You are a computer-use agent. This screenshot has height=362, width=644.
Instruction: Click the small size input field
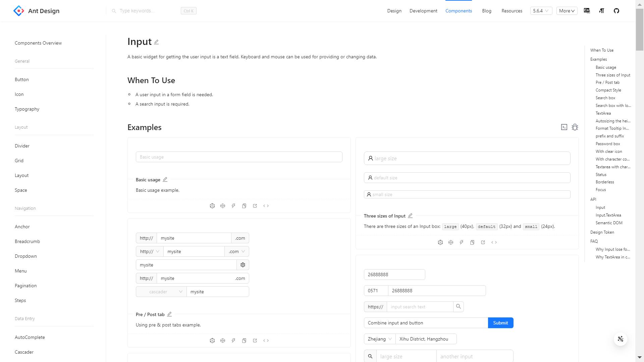pyautogui.click(x=467, y=194)
